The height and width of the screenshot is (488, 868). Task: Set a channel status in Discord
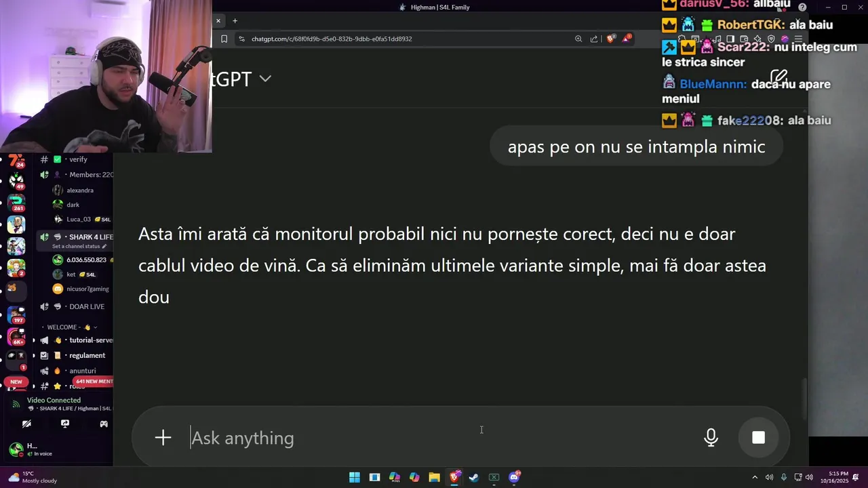tap(79, 246)
